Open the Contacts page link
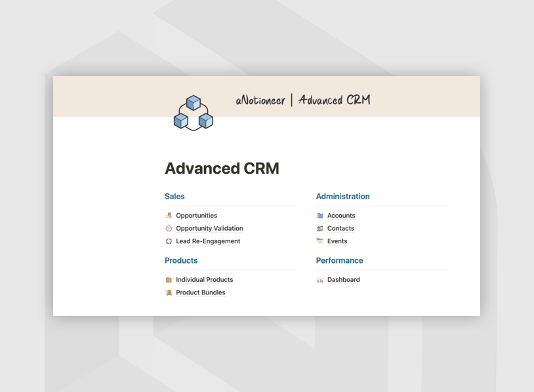Viewport: 534px width, 392px height. pyautogui.click(x=340, y=228)
